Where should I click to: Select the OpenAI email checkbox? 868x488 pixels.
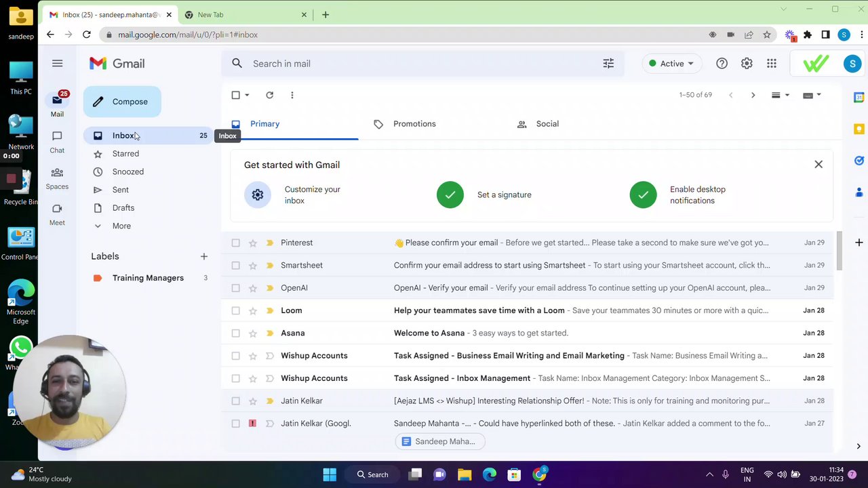click(235, 288)
